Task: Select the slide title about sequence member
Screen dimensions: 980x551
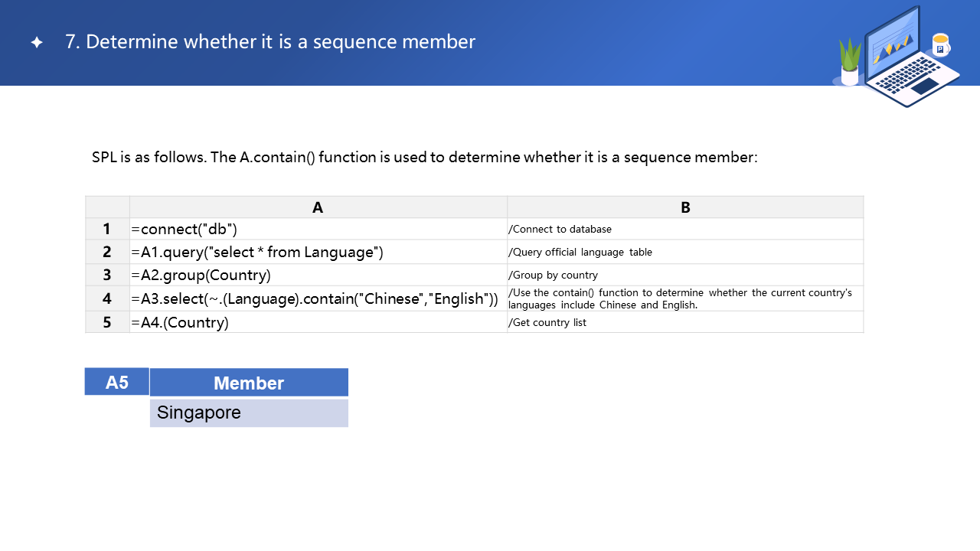Action: [270, 42]
